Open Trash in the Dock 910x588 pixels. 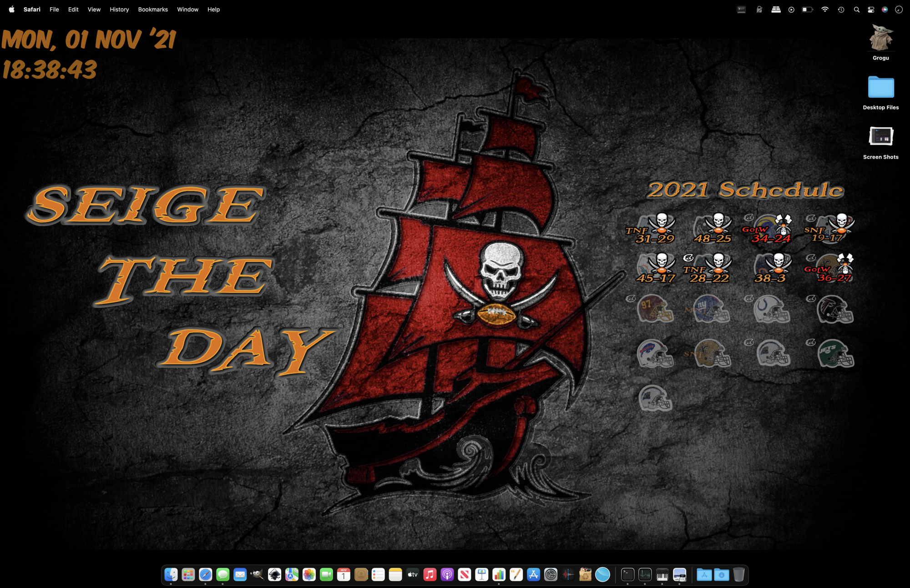tap(739, 574)
